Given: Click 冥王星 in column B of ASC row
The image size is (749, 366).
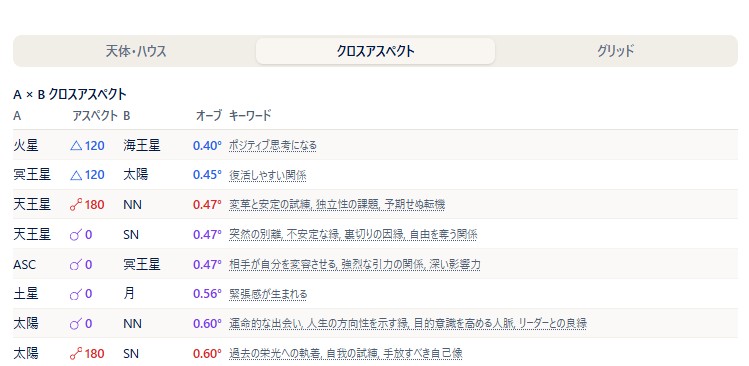Looking at the screenshot, I should tap(142, 264).
